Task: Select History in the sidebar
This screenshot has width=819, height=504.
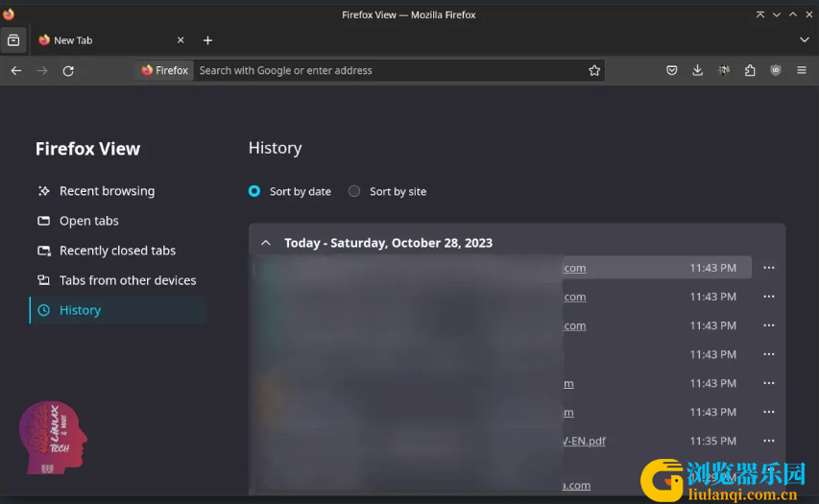Action: [118, 310]
